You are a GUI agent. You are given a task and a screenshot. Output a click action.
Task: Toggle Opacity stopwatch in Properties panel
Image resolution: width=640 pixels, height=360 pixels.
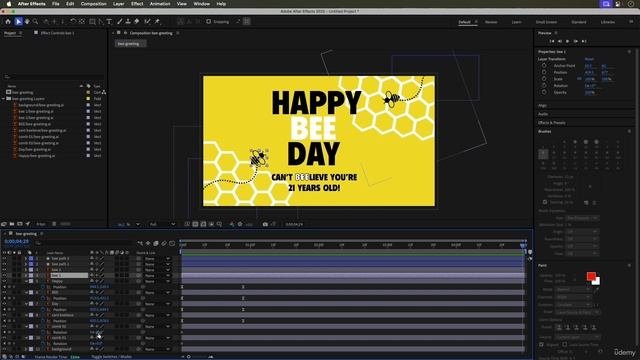tap(544, 92)
